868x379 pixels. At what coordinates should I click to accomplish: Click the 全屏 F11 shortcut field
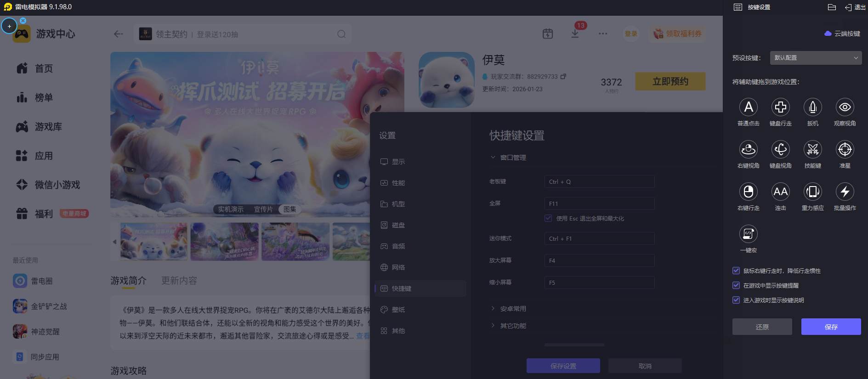(x=600, y=204)
